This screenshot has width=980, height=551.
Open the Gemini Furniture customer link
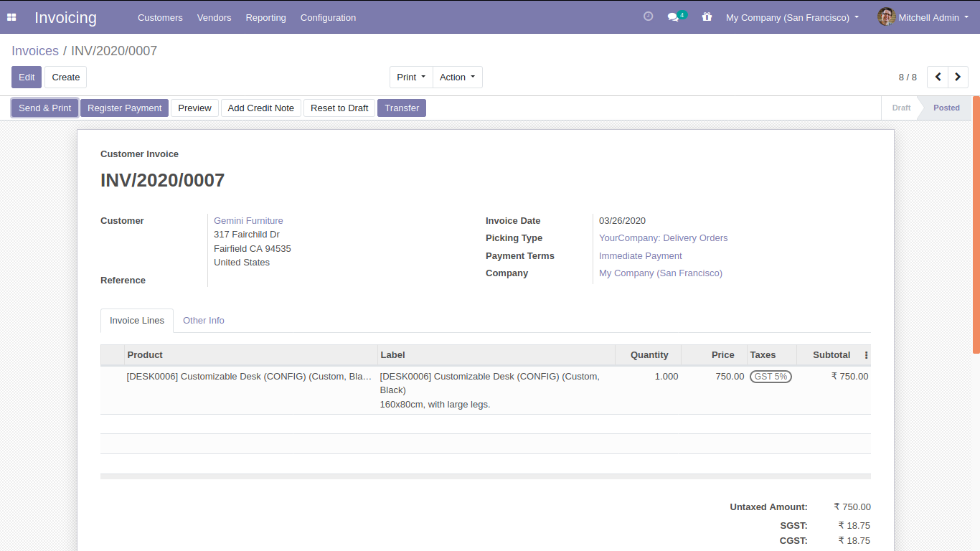[x=248, y=221]
